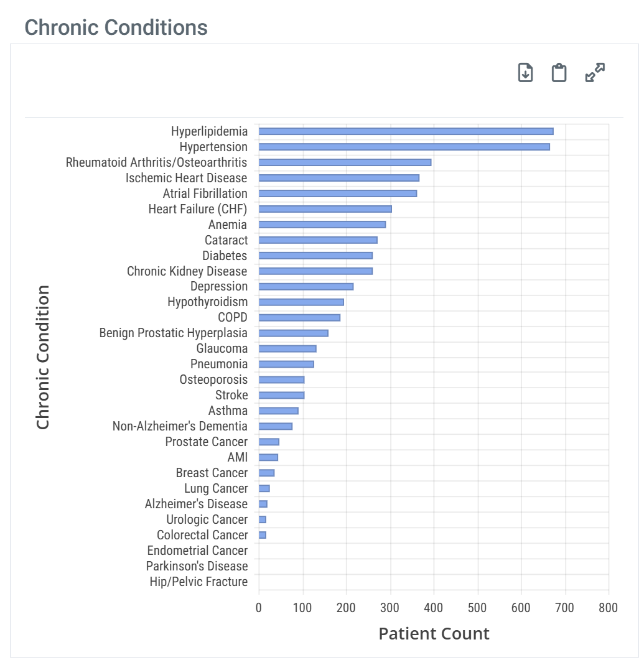Click the Glaucoma bar
The height and width of the screenshot is (665, 644).
point(287,349)
